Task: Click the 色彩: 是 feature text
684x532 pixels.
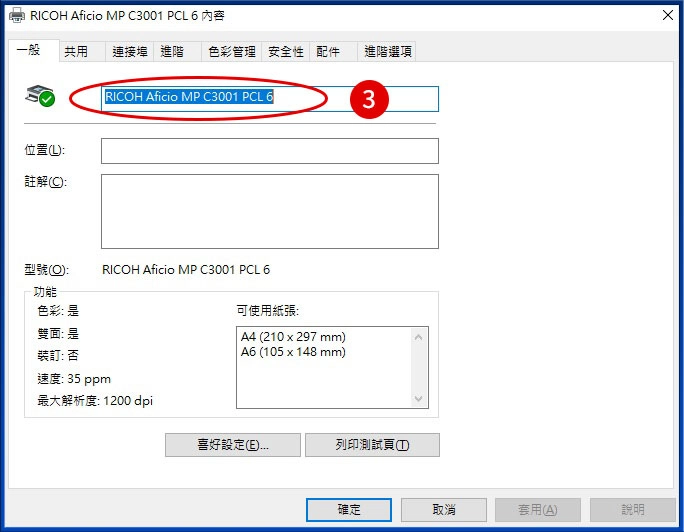Action: coord(58,311)
